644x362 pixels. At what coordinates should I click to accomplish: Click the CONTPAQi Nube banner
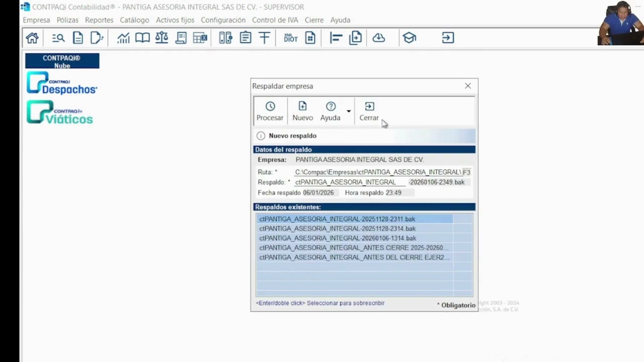coord(62,61)
